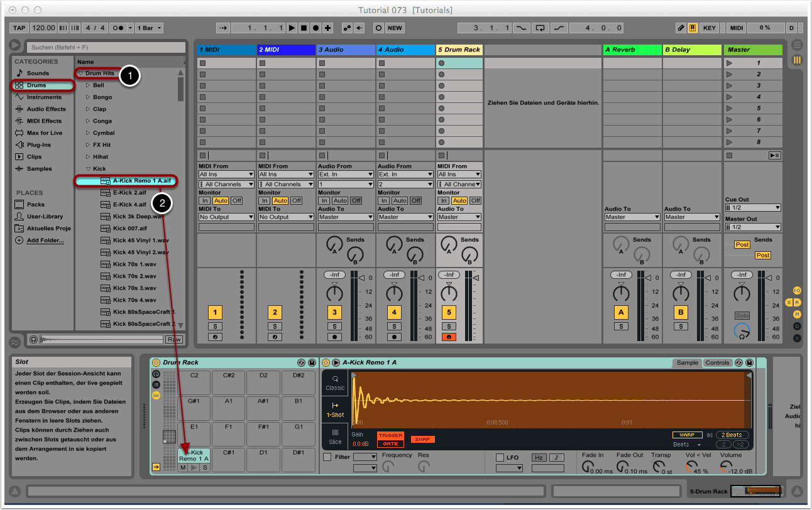Enable the Filter checkbox

pyautogui.click(x=327, y=457)
